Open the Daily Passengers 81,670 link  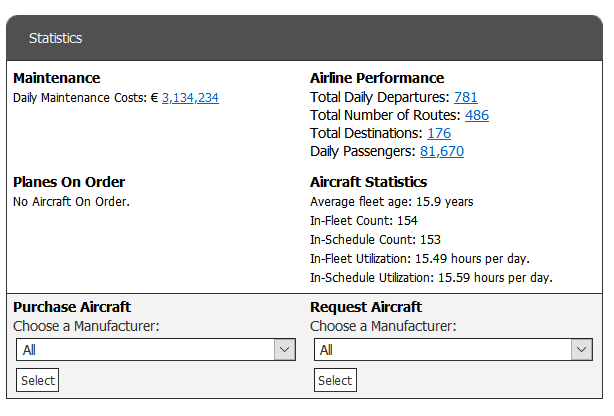(x=441, y=151)
